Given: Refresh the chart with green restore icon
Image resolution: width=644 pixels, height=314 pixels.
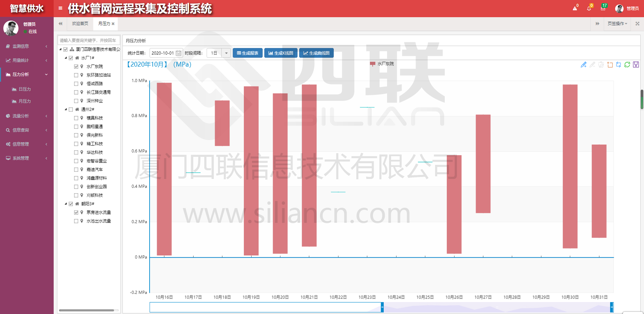Looking at the screenshot, I should pyautogui.click(x=627, y=65).
